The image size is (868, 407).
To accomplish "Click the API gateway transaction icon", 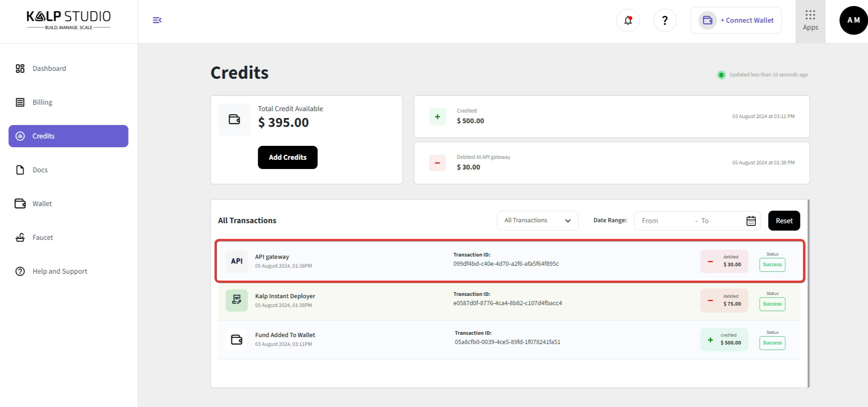I will 236,261.
